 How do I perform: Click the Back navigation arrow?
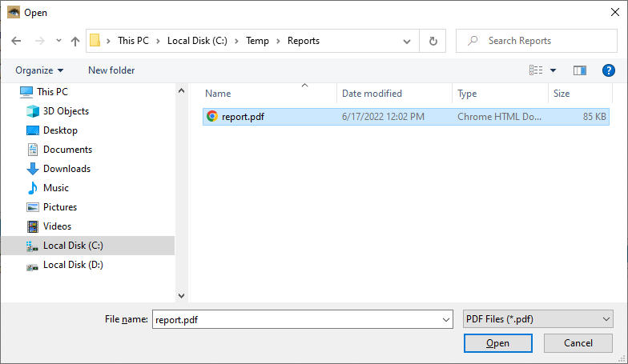pos(16,41)
